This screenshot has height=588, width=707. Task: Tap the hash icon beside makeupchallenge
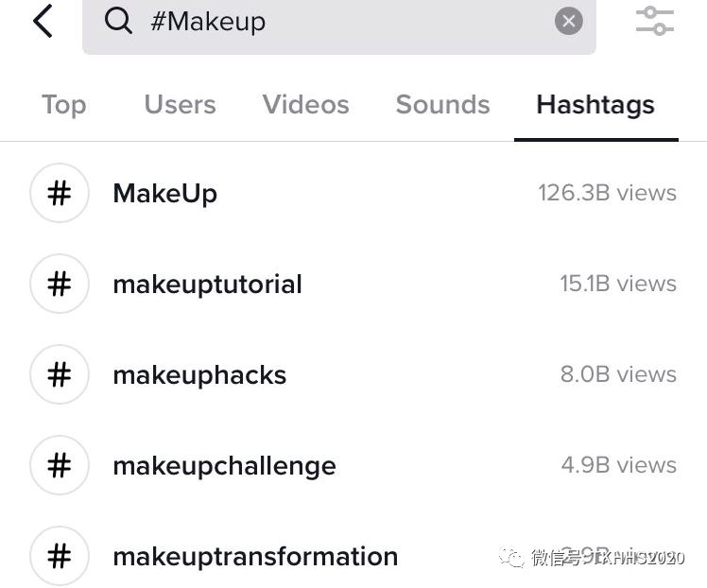tap(60, 465)
